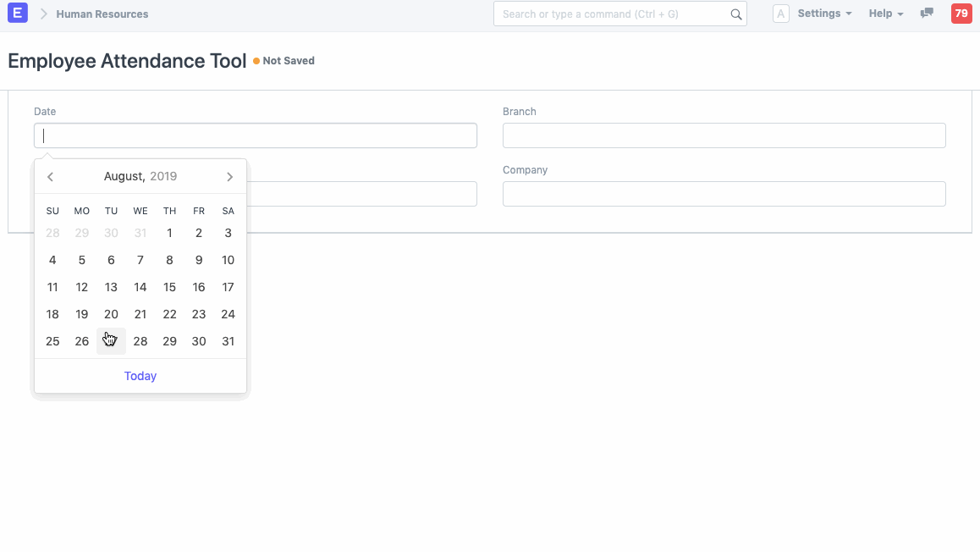Select August 27 in the calendar

111,341
